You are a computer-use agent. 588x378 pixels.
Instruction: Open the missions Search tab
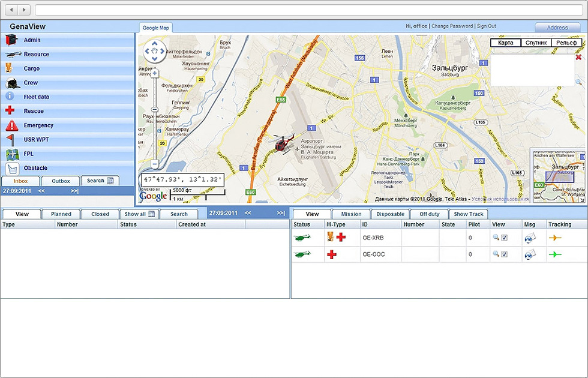(x=179, y=214)
